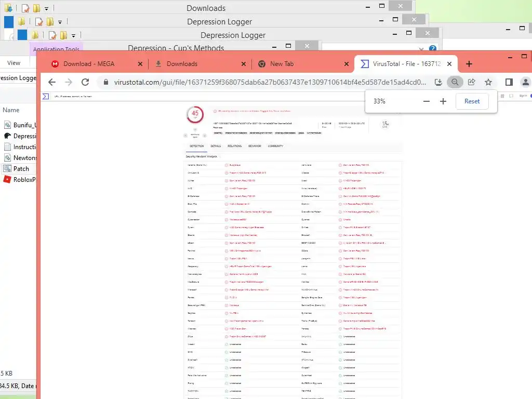
Task: Close the Downloads browser tab
Action: 243,64
